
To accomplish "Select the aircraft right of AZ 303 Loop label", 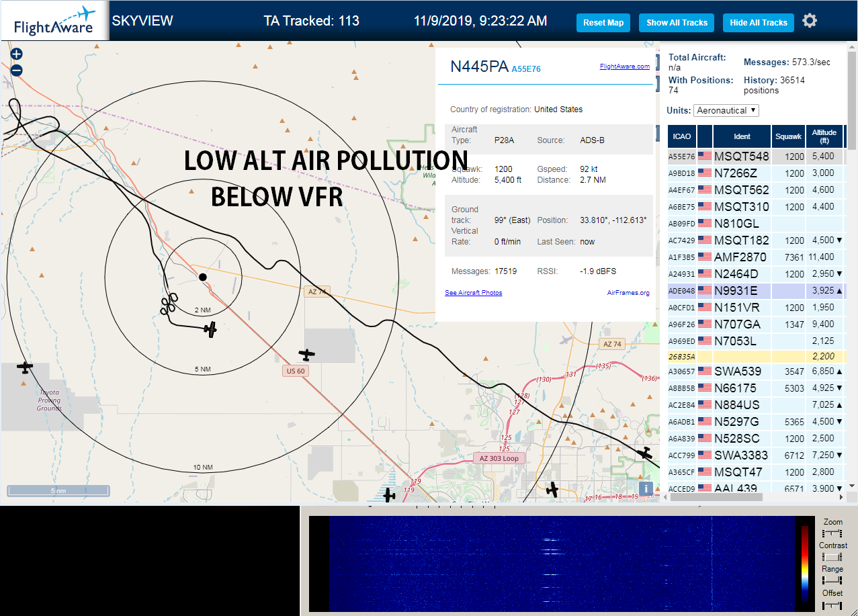I will point(552,489).
